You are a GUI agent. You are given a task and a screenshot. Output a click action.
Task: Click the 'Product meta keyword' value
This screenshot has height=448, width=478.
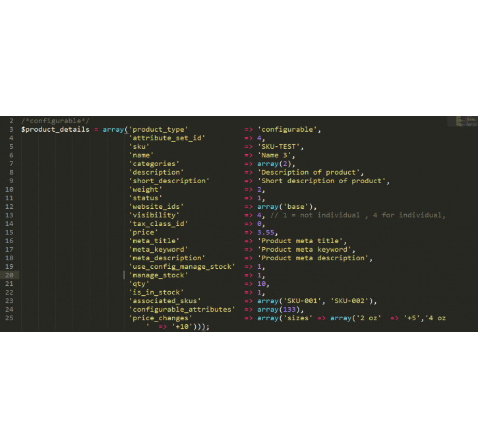coord(305,249)
